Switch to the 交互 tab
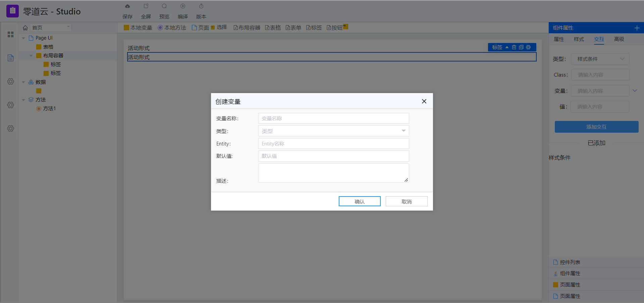644x303 pixels. point(599,39)
